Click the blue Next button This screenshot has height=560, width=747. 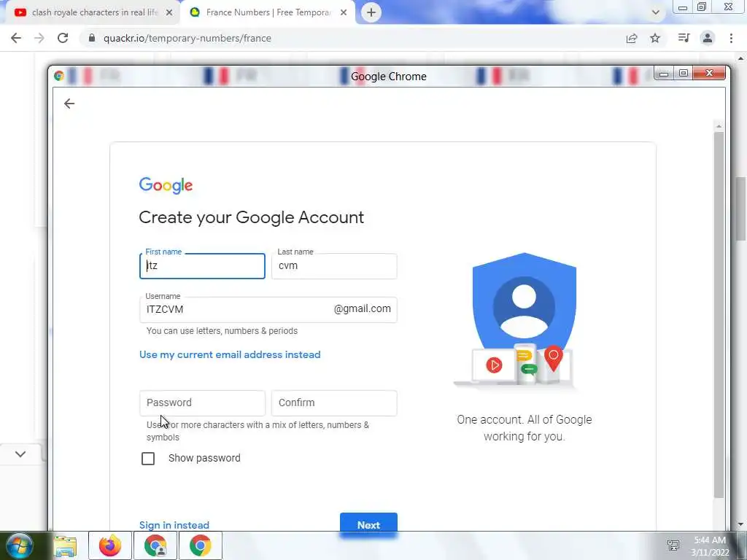(x=368, y=524)
